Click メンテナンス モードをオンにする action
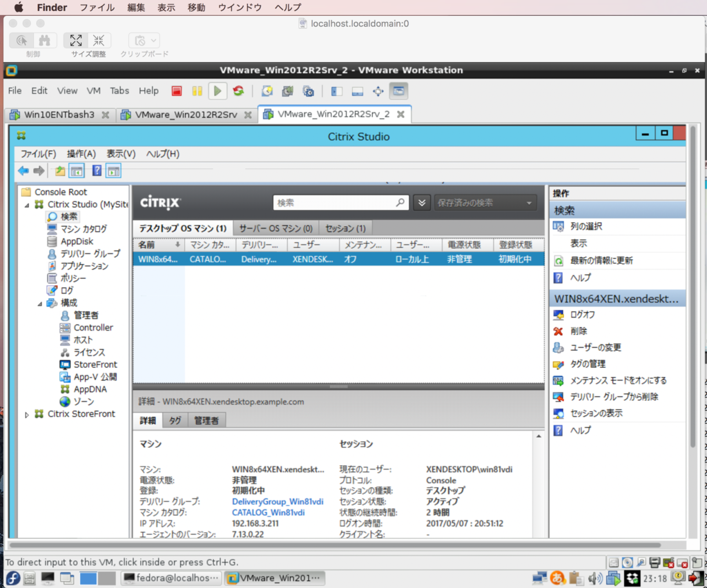 (618, 380)
